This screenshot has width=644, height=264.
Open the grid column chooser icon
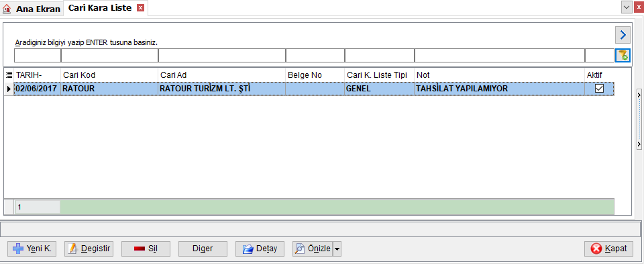[9, 75]
